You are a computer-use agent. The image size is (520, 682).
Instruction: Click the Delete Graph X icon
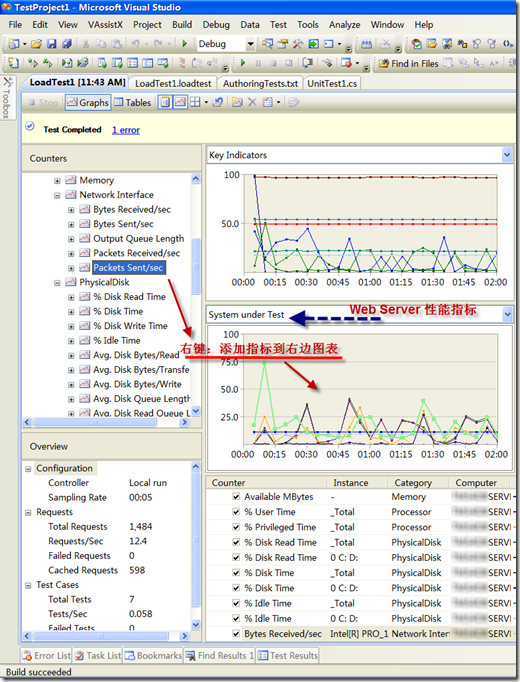click(x=252, y=102)
